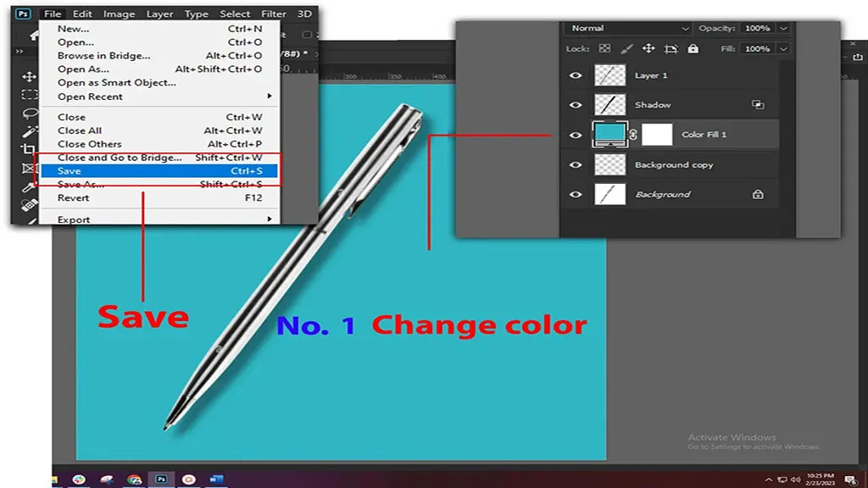Viewport: 868px width, 488px height.
Task: Choose New... from File menu
Action: tap(159, 29)
